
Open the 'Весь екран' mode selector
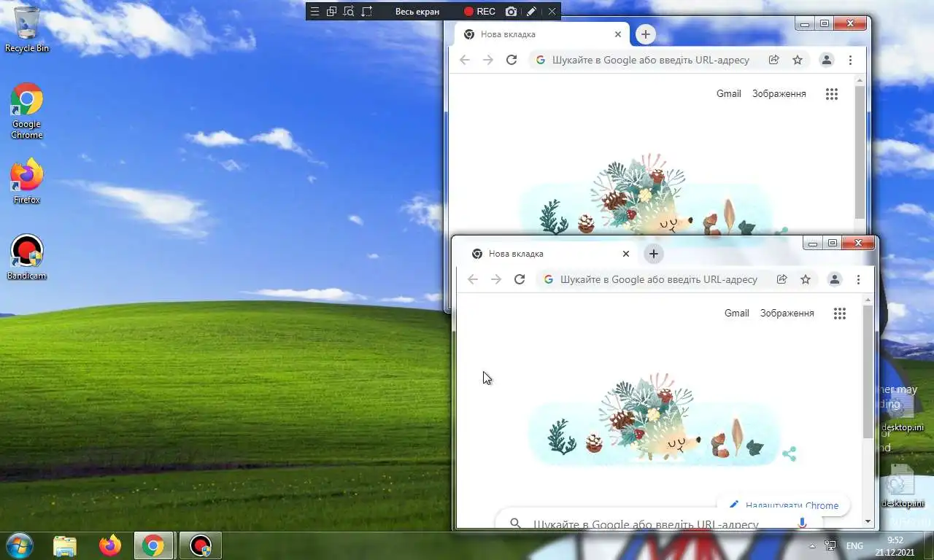click(417, 12)
